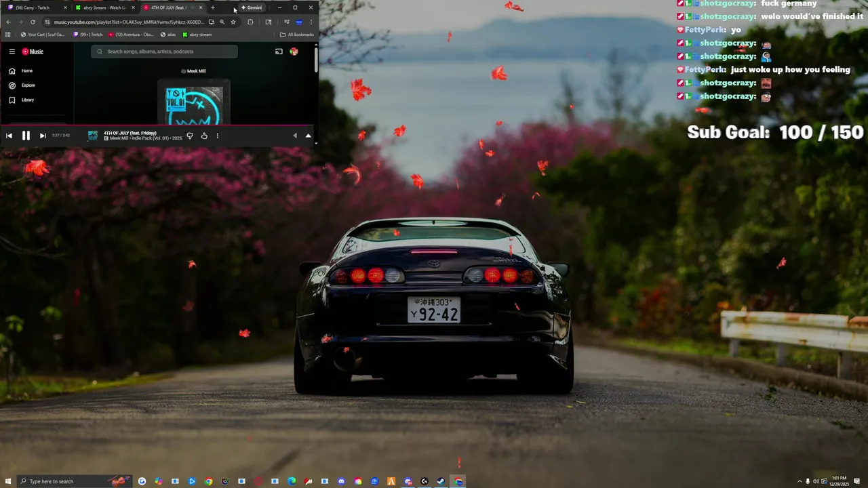Go back in browser history
This screenshot has width=868, height=488.
tap(8, 22)
